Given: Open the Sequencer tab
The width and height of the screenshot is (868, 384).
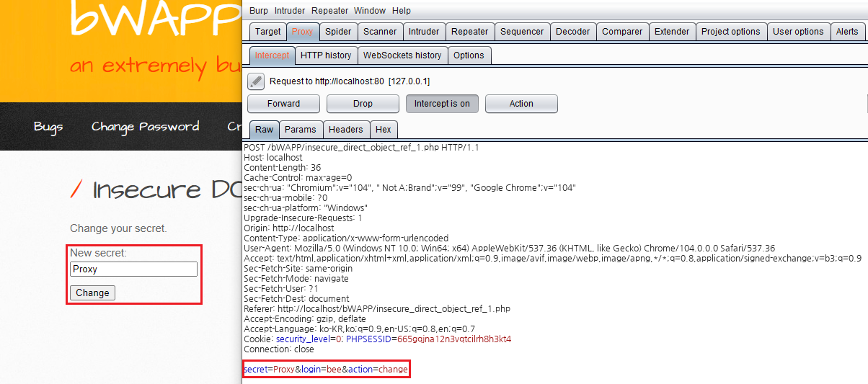Looking at the screenshot, I should click(522, 32).
